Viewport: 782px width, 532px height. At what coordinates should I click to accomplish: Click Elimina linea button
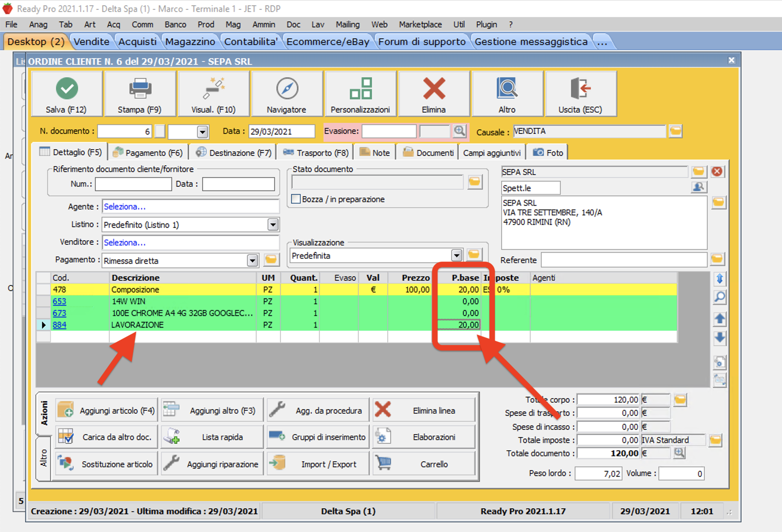(424, 410)
